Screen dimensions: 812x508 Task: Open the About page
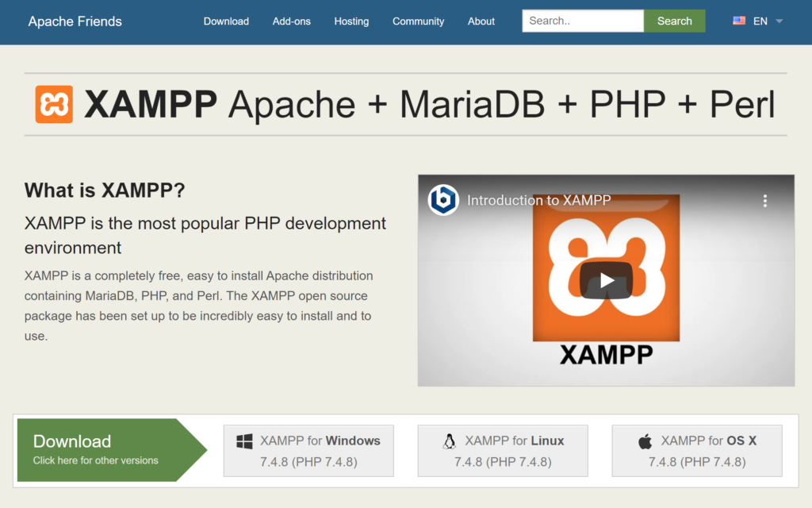click(x=481, y=21)
